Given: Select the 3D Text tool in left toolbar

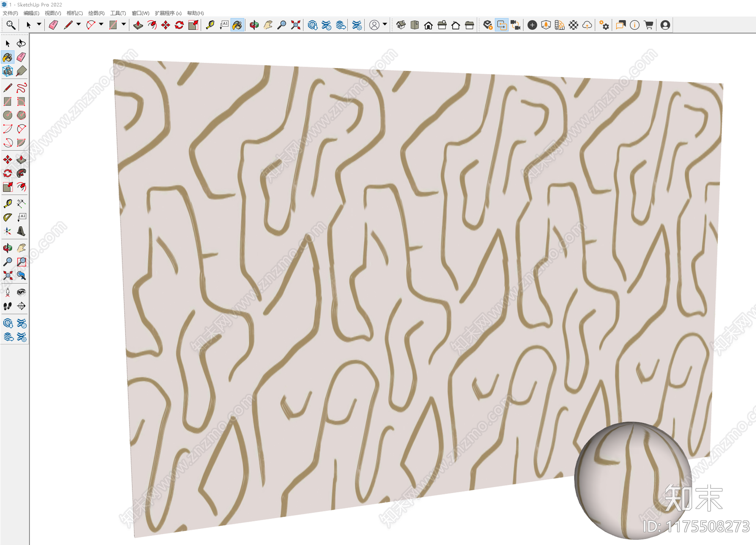Looking at the screenshot, I should (x=21, y=231).
